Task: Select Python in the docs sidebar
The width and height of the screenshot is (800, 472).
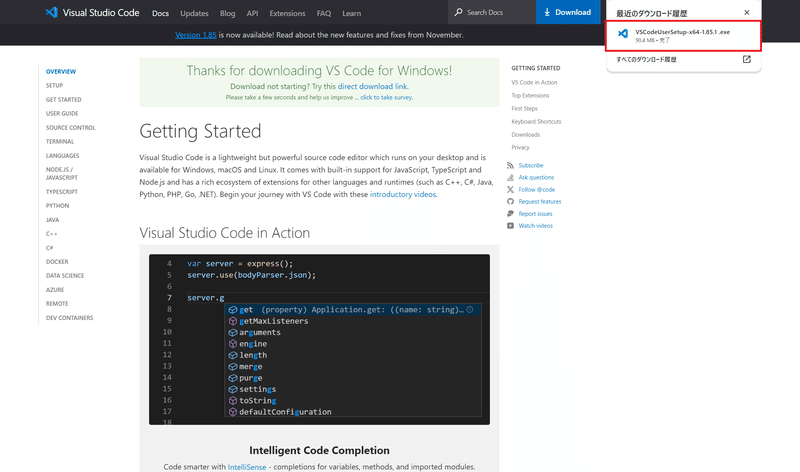Action: [x=58, y=206]
